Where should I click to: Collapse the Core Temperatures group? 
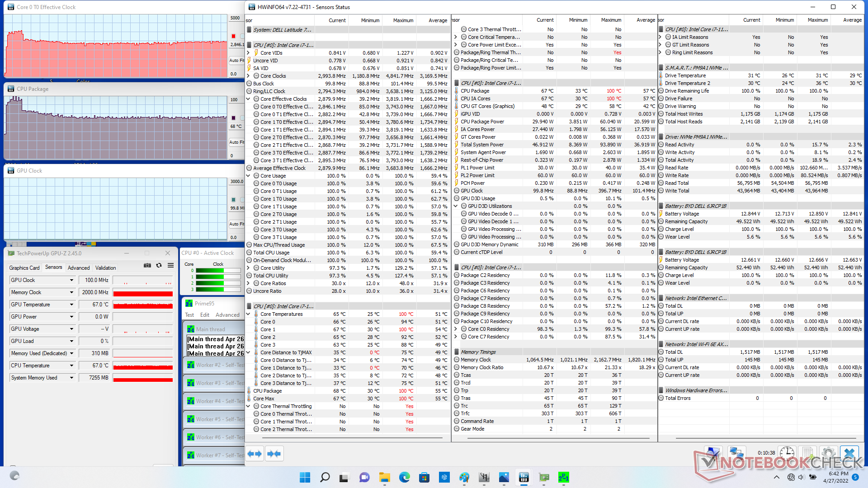coord(249,314)
